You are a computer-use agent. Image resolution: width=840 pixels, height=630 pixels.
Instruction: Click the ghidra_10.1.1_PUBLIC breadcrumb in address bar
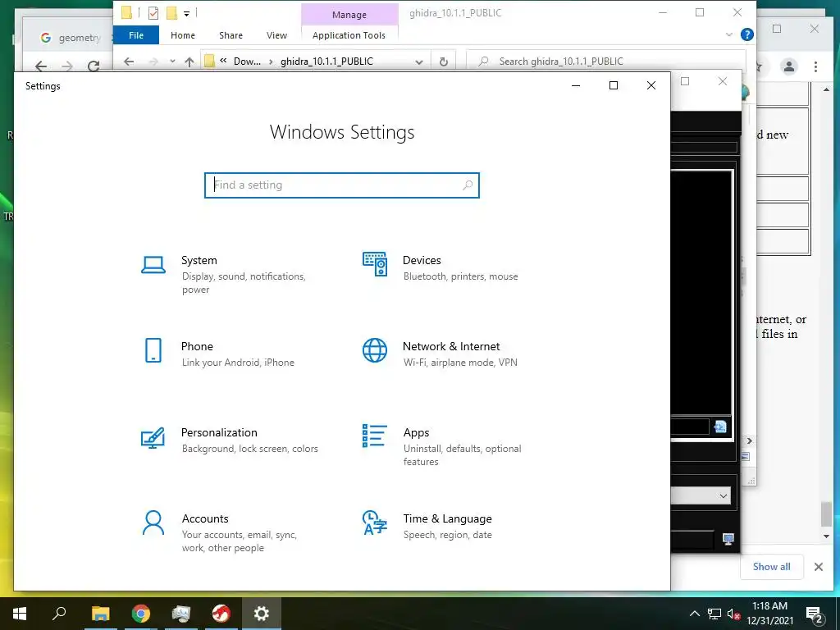click(326, 62)
